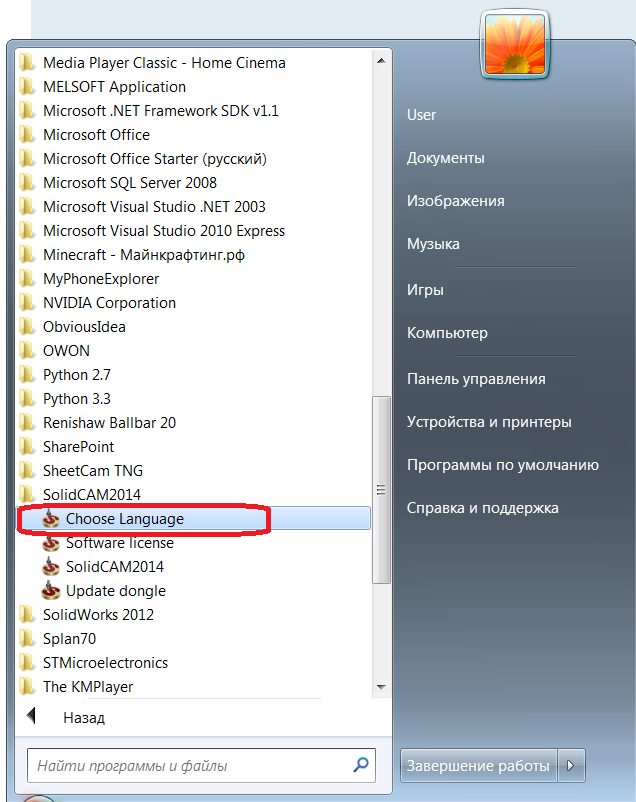
Task: Click the scrollbar down arrow
Action: [x=381, y=687]
